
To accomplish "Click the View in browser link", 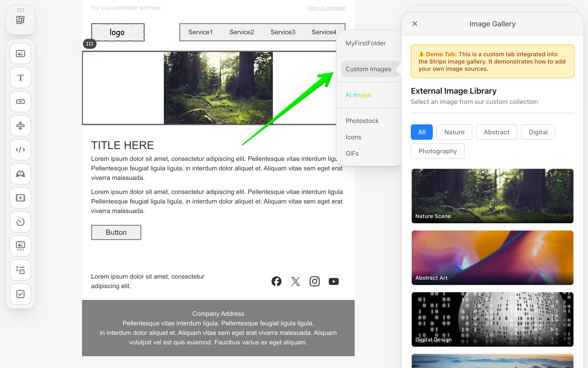I will (326, 7).
